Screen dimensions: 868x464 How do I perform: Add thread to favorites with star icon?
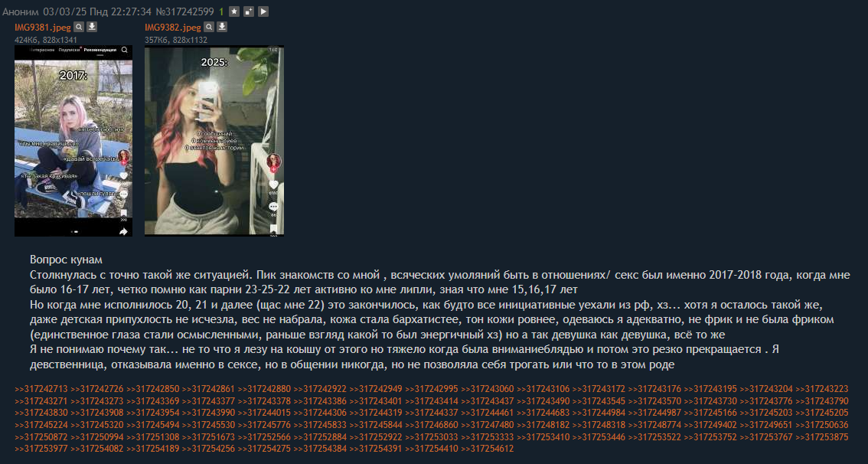(234, 11)
